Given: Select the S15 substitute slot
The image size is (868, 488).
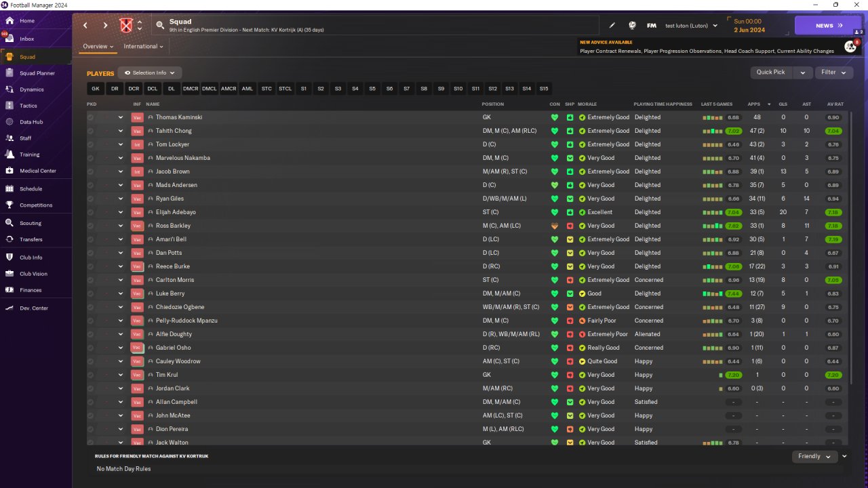Looking at the screenshot, I should (x=544, y=89).
